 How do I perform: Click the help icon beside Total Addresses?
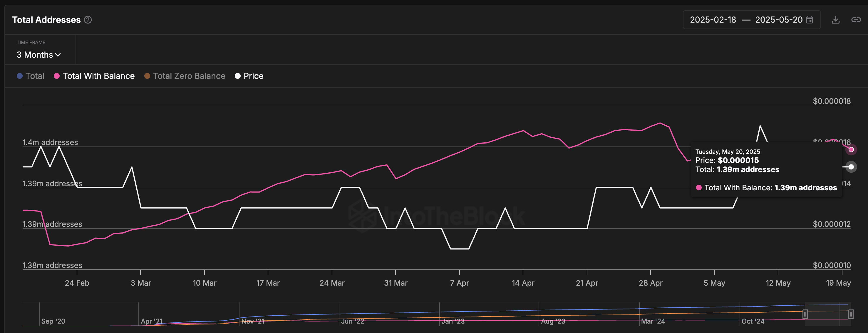tap(88, 20)
